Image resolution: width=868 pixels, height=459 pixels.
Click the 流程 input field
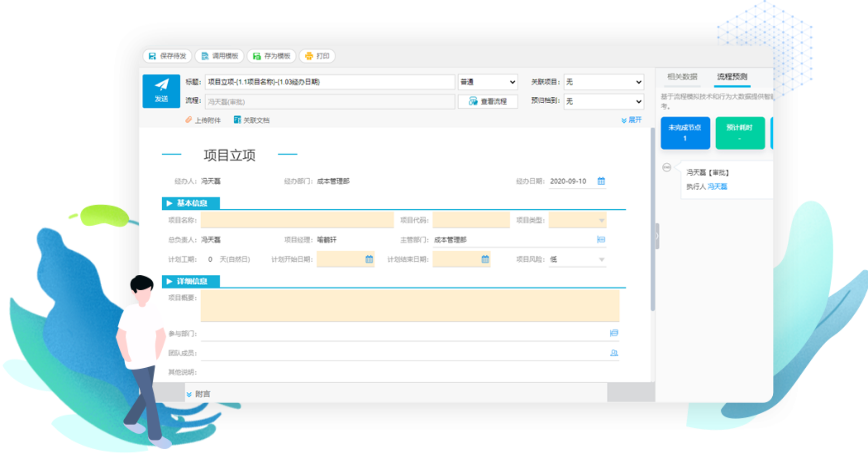pyautogui.click(x=329, y=102)
